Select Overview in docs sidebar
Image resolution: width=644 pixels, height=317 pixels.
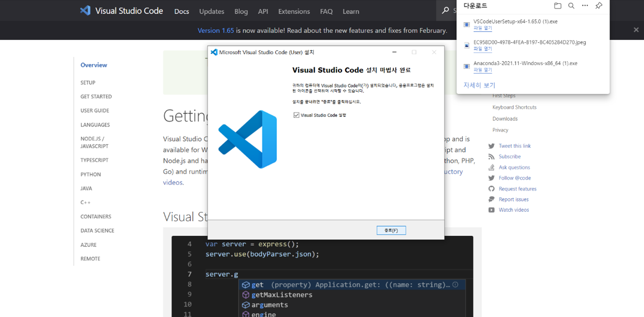[x=93, y=65]
